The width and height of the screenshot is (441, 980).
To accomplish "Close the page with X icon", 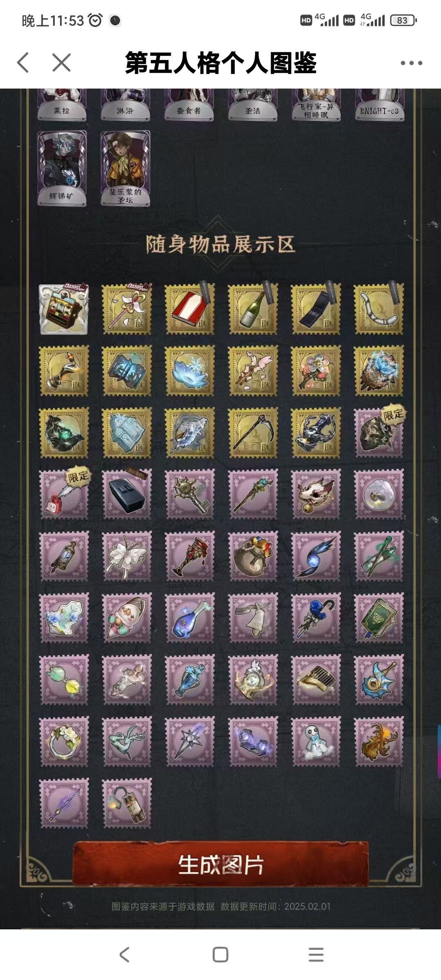I will 62,62.
